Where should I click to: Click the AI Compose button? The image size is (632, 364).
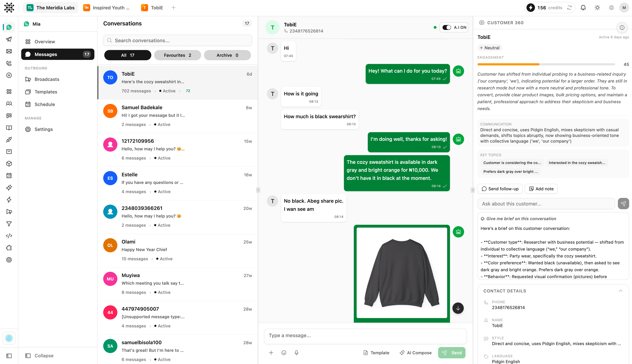pyautogui.click(x=416, y=353)
